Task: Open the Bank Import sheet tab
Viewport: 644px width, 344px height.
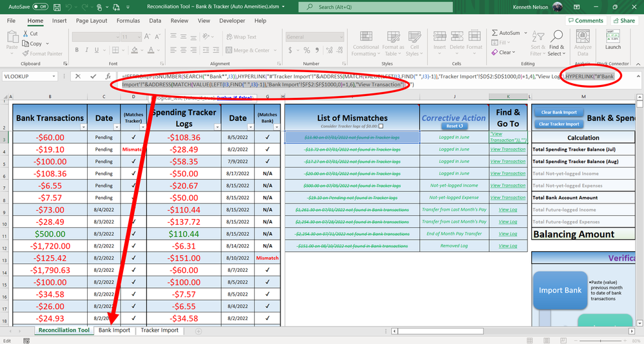Action: (114, 330)
